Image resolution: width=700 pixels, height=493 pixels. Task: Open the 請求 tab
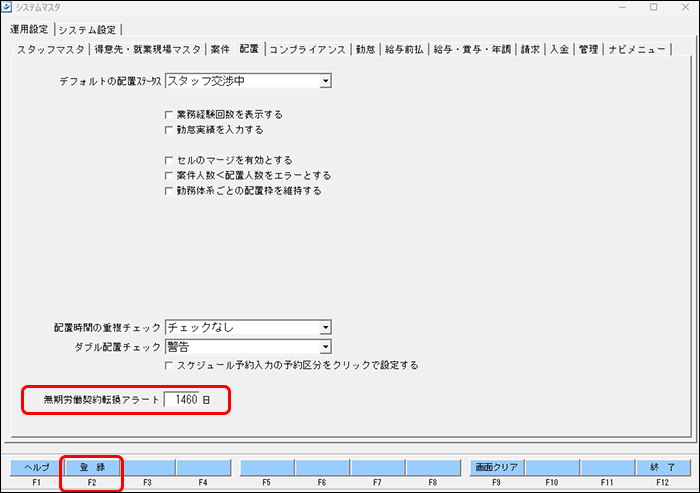point(530,49)
